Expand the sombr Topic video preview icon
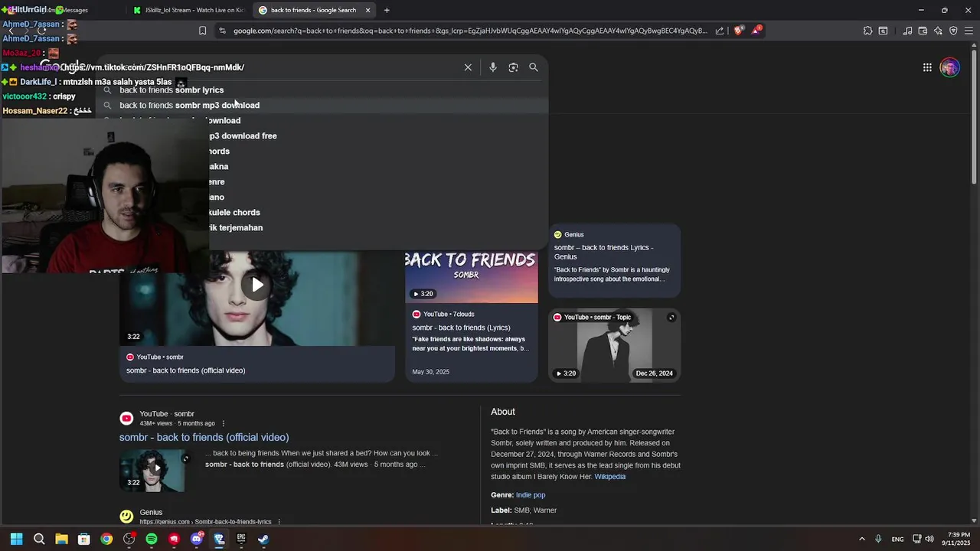Viewport: 980px width, 551px height. point(671,318)
